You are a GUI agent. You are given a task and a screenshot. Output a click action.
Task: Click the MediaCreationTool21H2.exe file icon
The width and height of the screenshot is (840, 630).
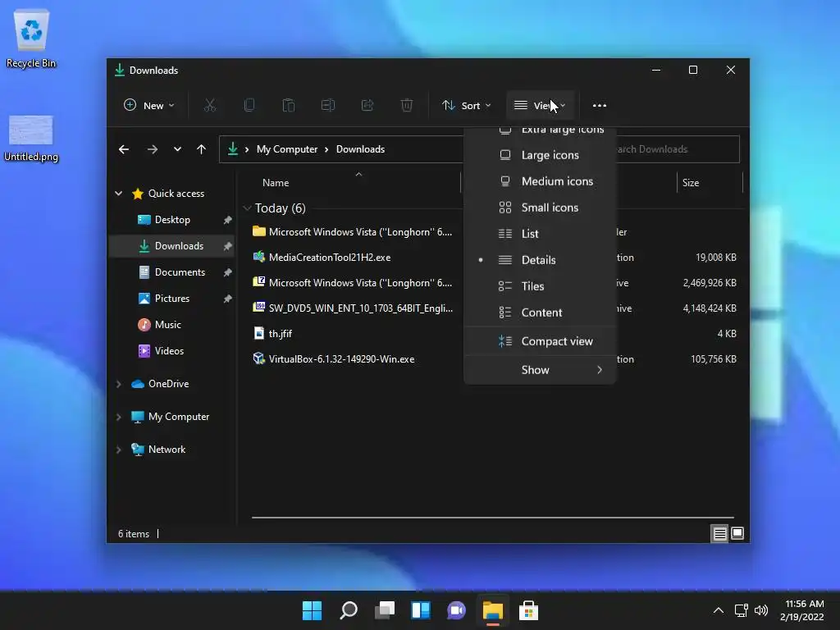pos(258,257)
